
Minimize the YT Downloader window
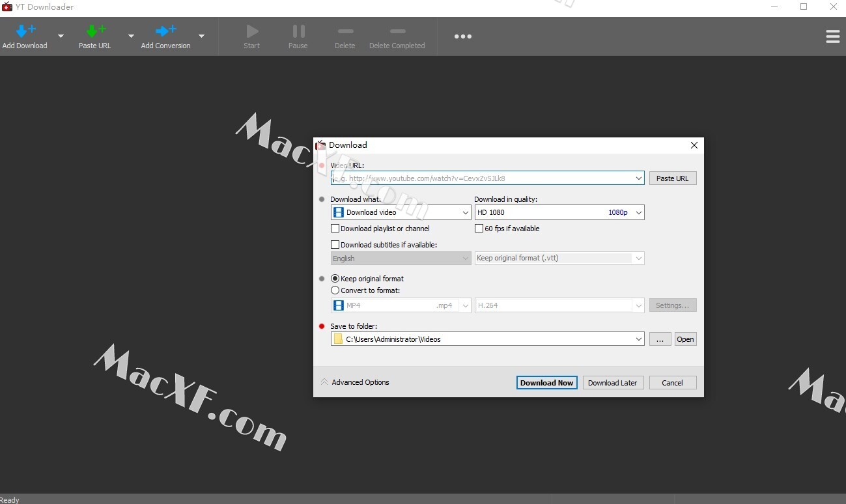774,7
